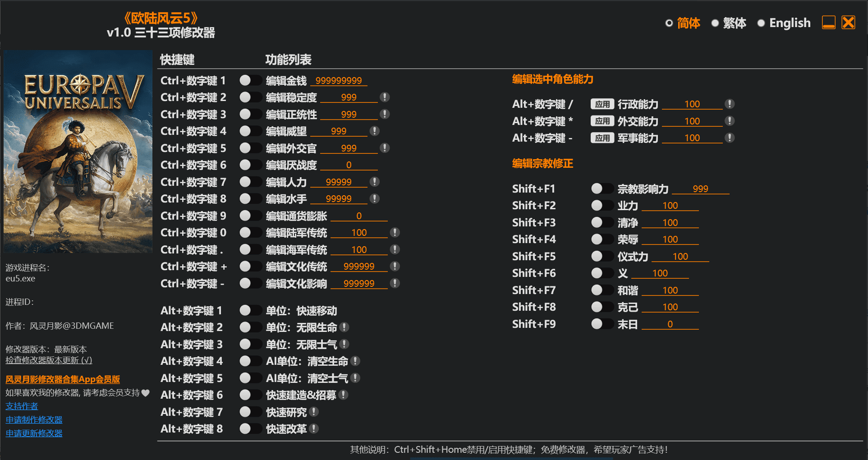Enable the 宗教影响力 toggle
868x460 pixels.
602,188
